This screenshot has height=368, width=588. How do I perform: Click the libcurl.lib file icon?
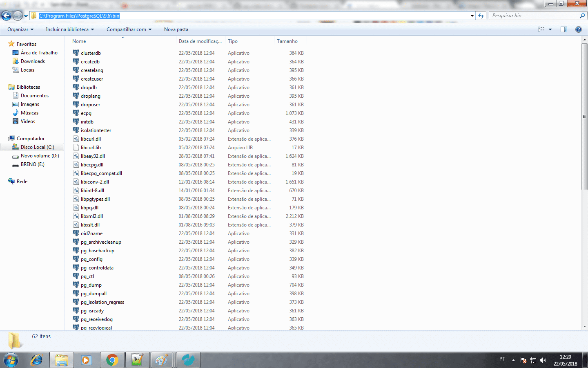click(76, 147)
